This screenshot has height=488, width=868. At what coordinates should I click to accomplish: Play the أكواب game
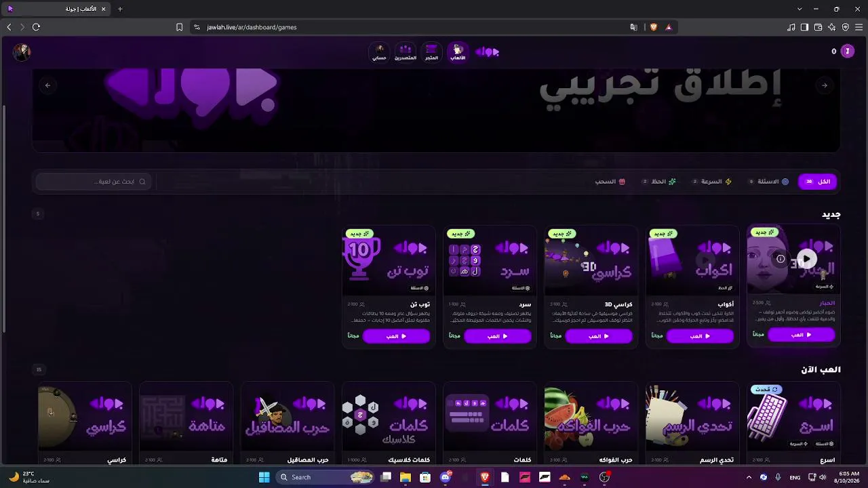pyautogui.click(x=700, y=336)
